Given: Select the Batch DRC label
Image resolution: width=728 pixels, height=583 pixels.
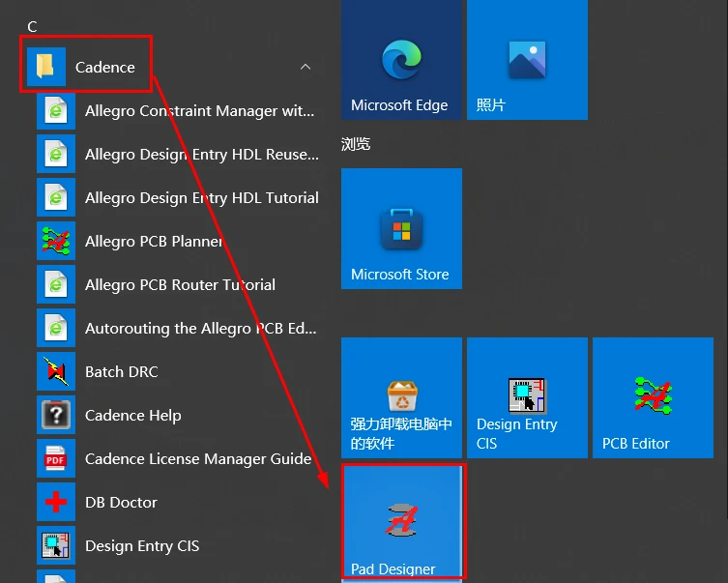Looking at the screenshot, I should pyautogui.click(x=122, y=372).
